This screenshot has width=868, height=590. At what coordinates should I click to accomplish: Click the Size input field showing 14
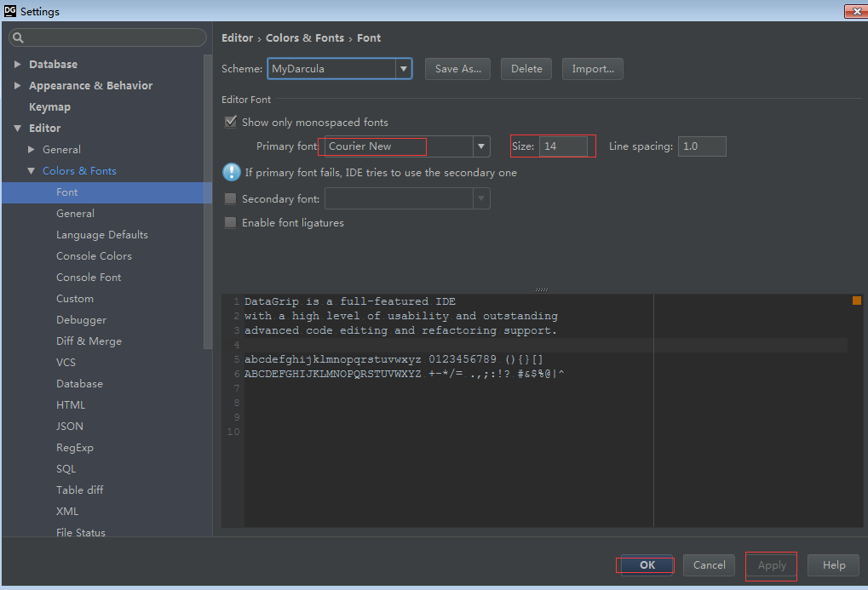coord(564,146)
